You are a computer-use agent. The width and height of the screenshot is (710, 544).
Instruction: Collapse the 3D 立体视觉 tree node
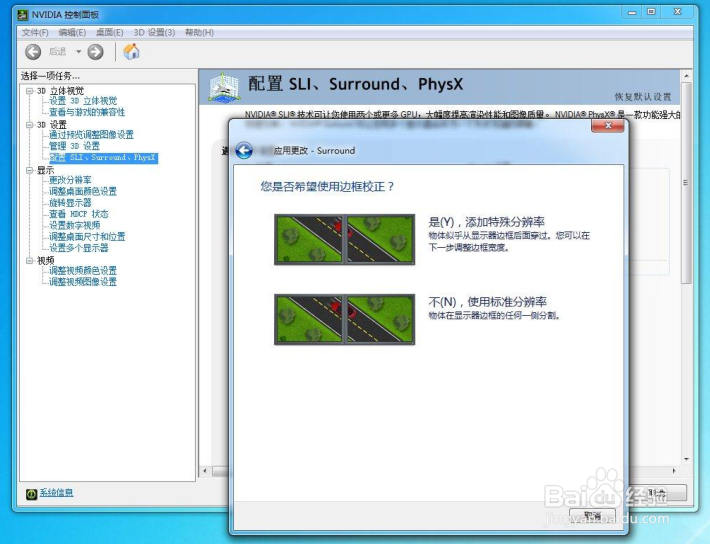29,91
